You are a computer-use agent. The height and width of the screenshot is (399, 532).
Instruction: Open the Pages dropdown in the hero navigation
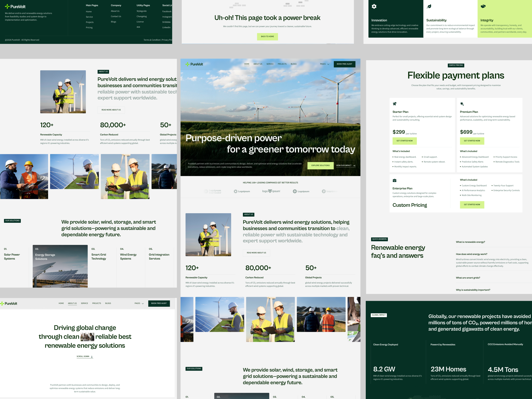325,64
